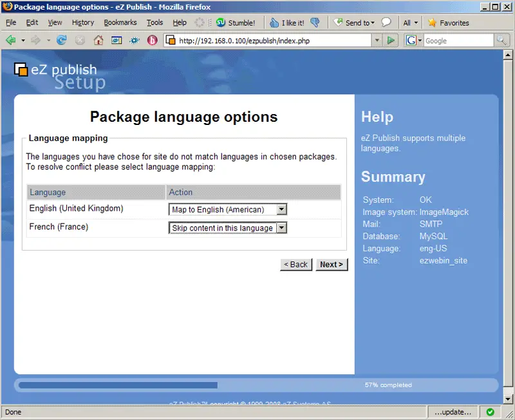This screenshot has width=515, height=420.
Task: Go back with the green Back arrow
Action: pyautogui.click(x=11, y=41)
